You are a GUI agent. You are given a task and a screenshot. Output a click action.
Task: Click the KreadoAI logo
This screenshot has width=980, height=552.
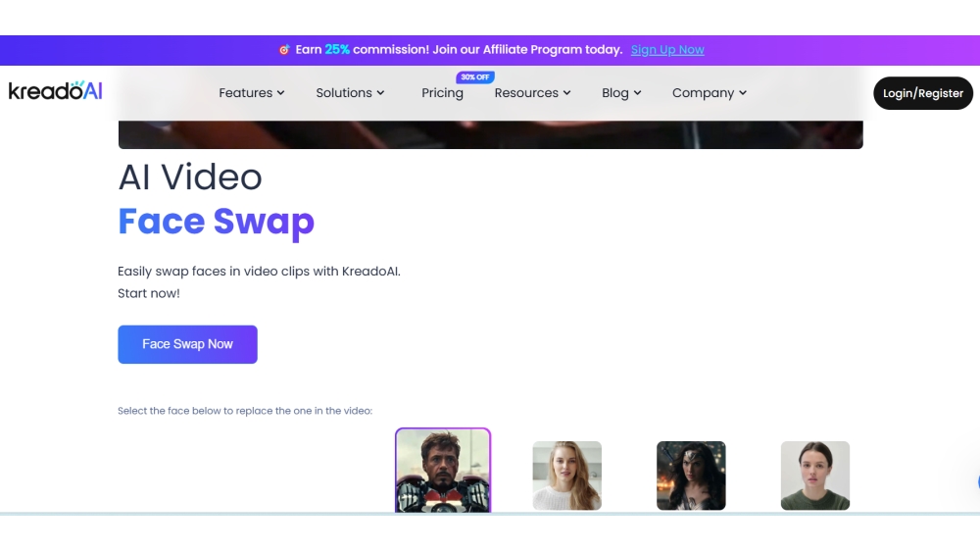55,91
